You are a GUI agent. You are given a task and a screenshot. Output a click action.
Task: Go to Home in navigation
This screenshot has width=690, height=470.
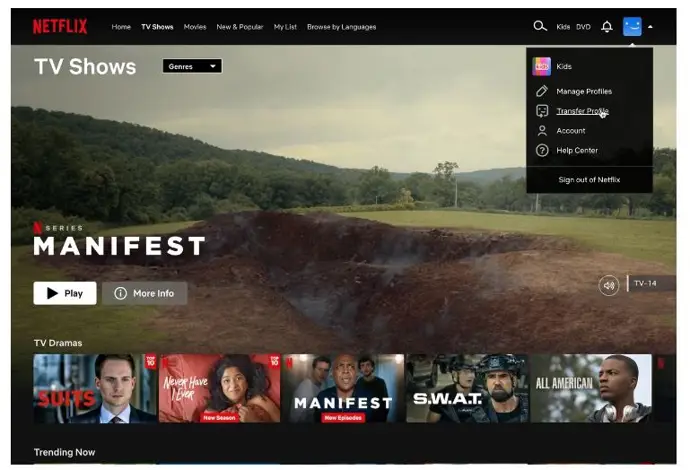tap(121, 27)
